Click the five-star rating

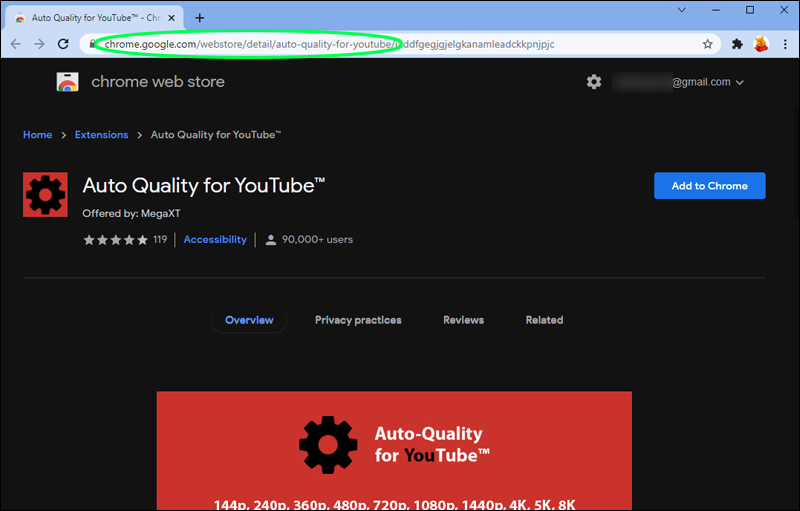coord(116,240)
